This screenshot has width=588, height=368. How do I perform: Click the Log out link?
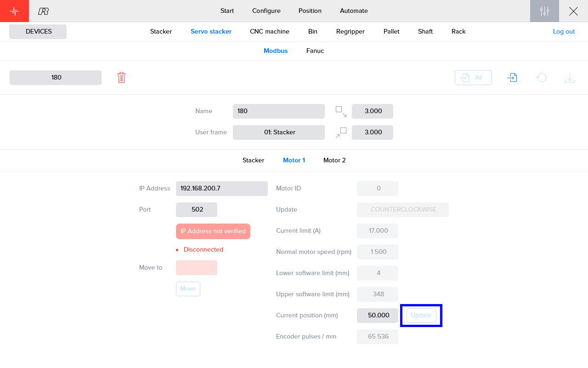(x=564, y=31)
